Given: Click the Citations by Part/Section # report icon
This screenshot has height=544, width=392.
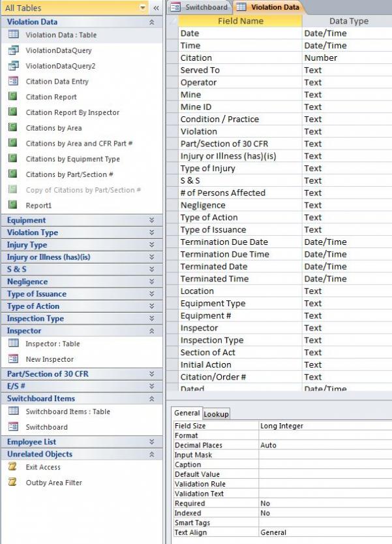Looking at the screenshot, I should click(13, 174).
